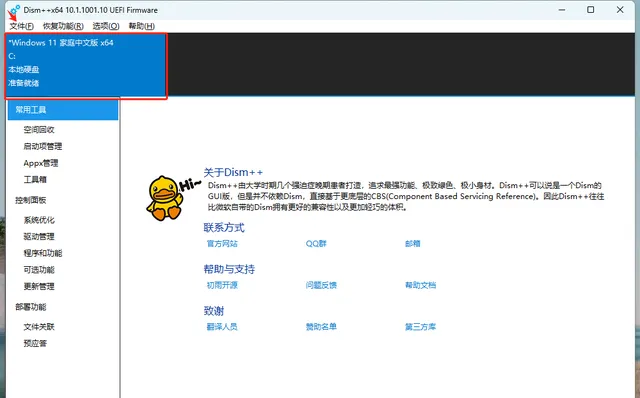Click the 联系方式 heading

(224, 227)
